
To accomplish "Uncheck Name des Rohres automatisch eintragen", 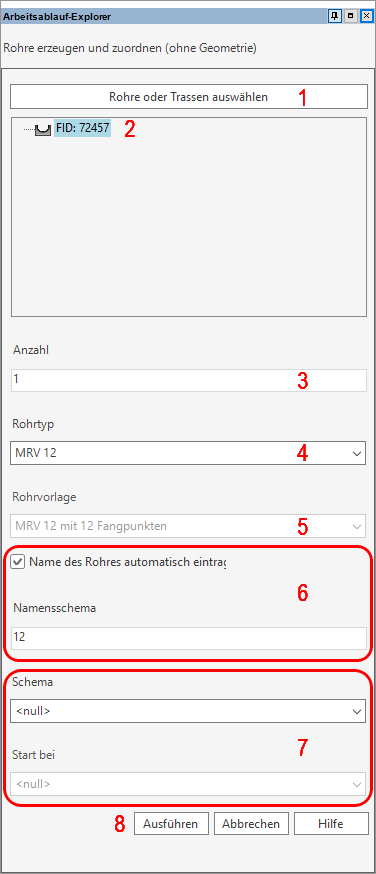I will (17, 562).
